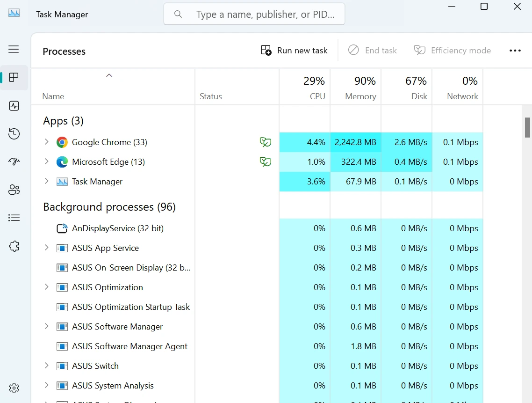Screen dimensions: 532x403
Task: Select ASUS Software Manager Agent row
Action: click(257, 346)
